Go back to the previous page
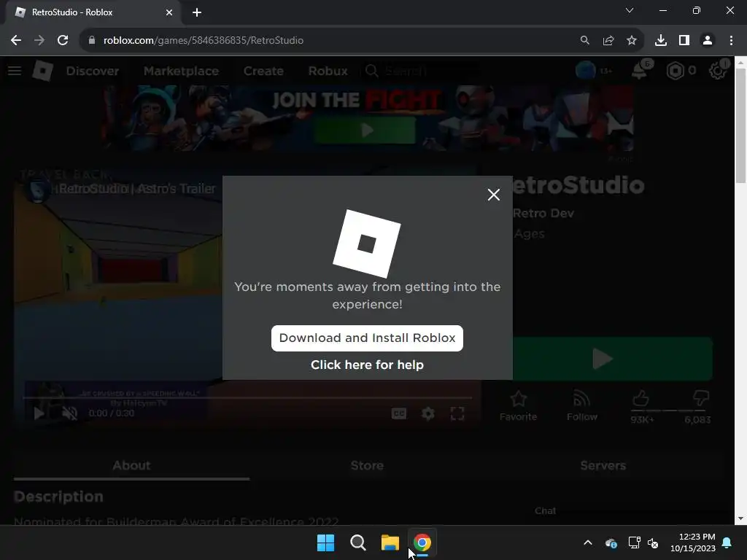 point(16,41)
